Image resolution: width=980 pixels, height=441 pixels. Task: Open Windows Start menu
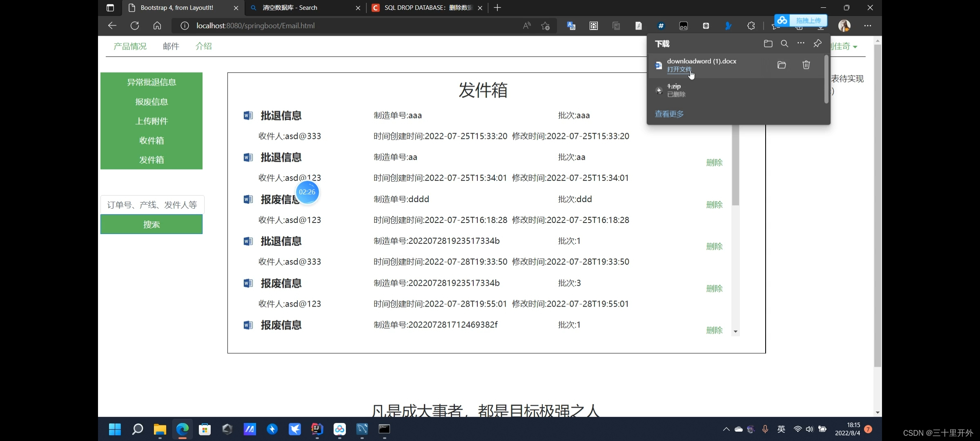[115, 429]
